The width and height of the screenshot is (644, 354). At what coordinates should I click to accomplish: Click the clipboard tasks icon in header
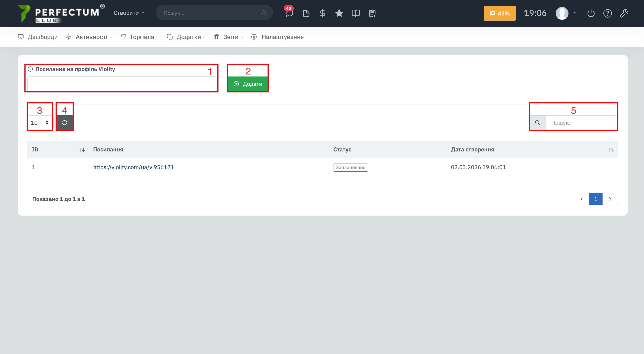[x=372, y=13]
